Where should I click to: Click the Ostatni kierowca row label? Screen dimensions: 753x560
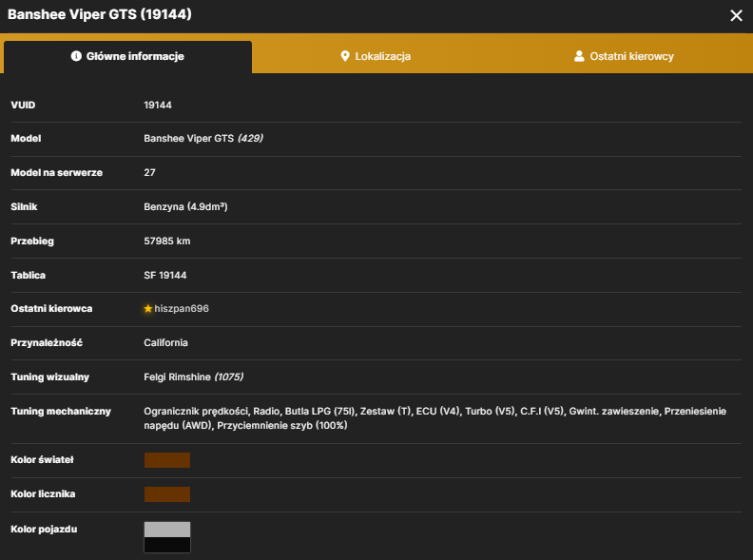click(51, 308)
